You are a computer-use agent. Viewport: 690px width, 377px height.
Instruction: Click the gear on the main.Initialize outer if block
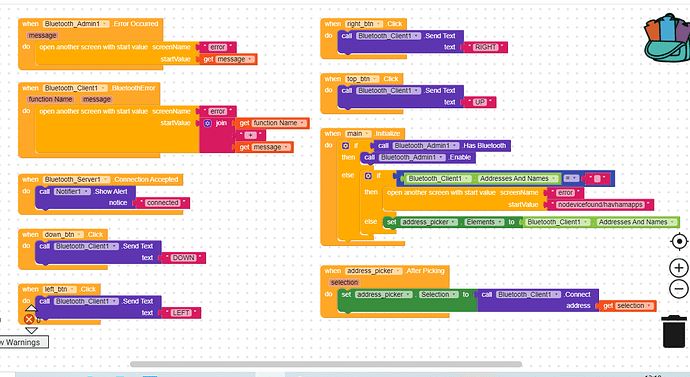(x=345, y=146)
